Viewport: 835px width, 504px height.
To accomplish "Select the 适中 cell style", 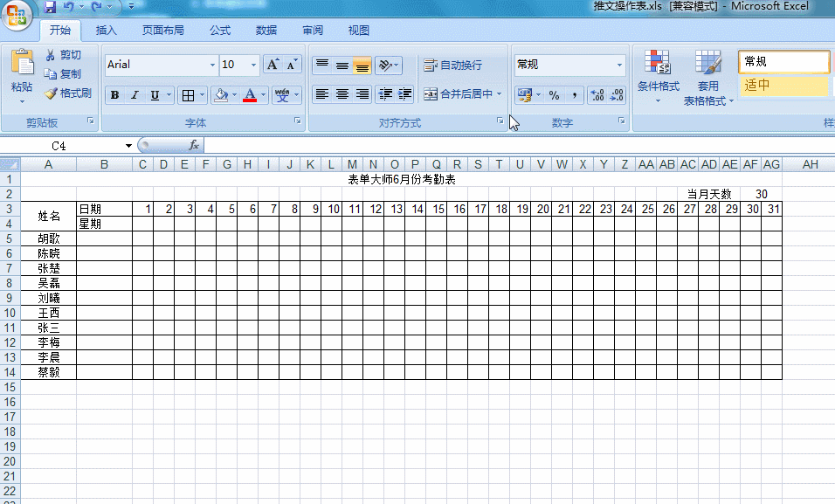I will (x=783, y=86).
